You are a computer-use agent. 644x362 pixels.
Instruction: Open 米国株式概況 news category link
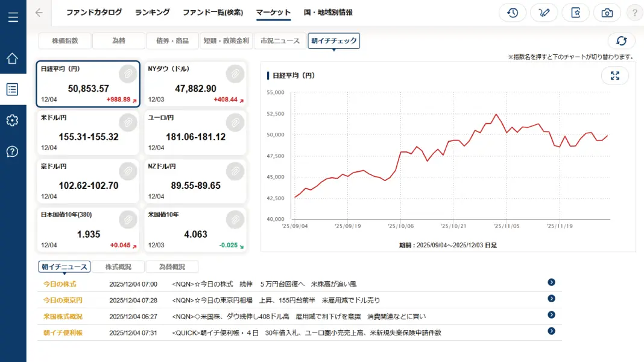point(63,316)
